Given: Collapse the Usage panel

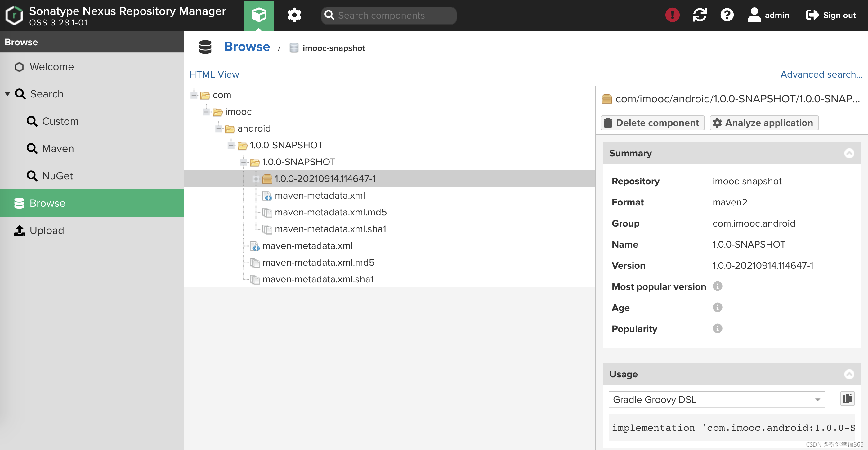Looking at the screenshot, I should tap(849, 374).
